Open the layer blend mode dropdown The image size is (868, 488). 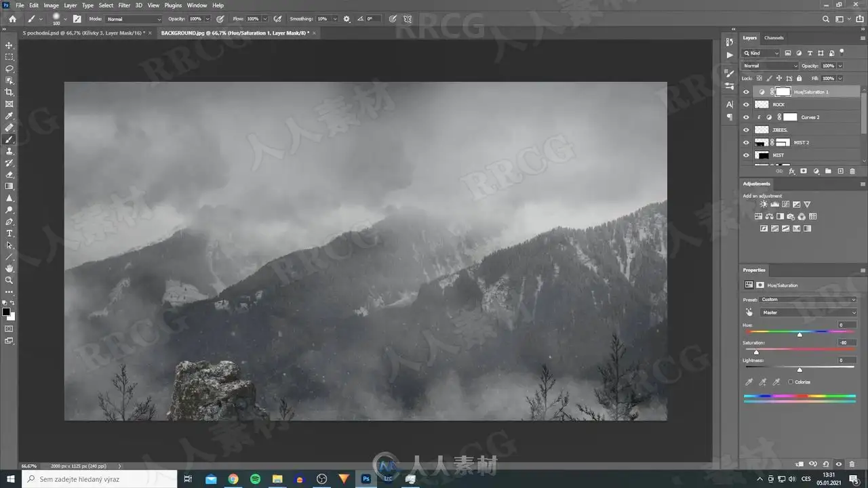point(770,66)
